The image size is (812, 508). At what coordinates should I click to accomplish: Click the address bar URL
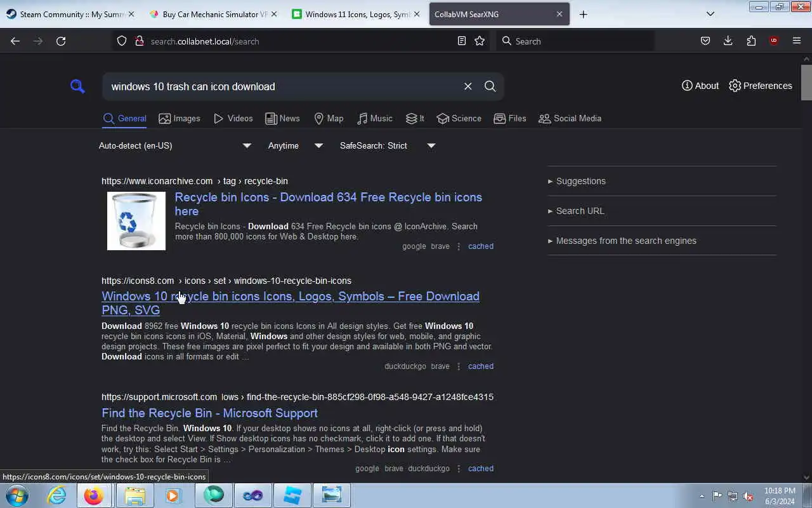[205, 41]
